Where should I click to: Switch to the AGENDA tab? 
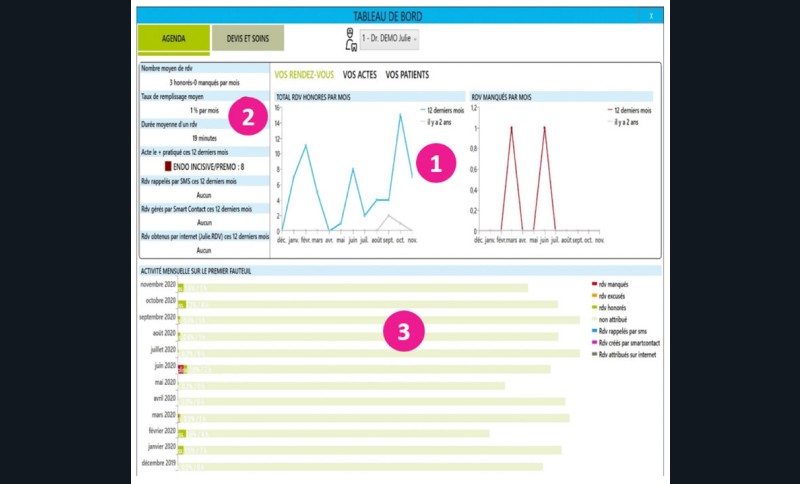point(173,38)
